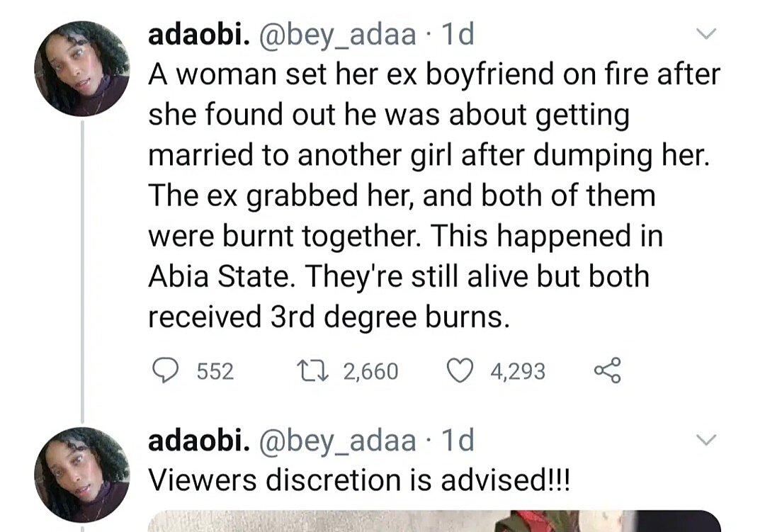View the 552 replies count
This screenshot has height=532, width=765.
(215, 370)
